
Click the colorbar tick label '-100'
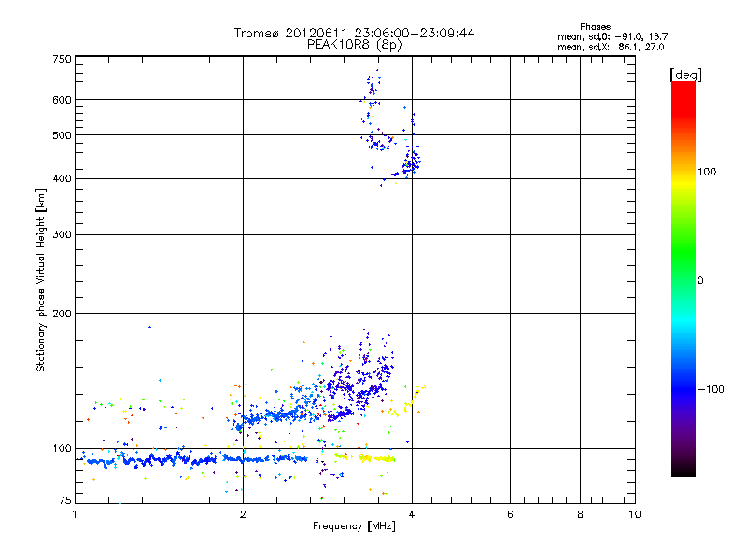[711, 389]
